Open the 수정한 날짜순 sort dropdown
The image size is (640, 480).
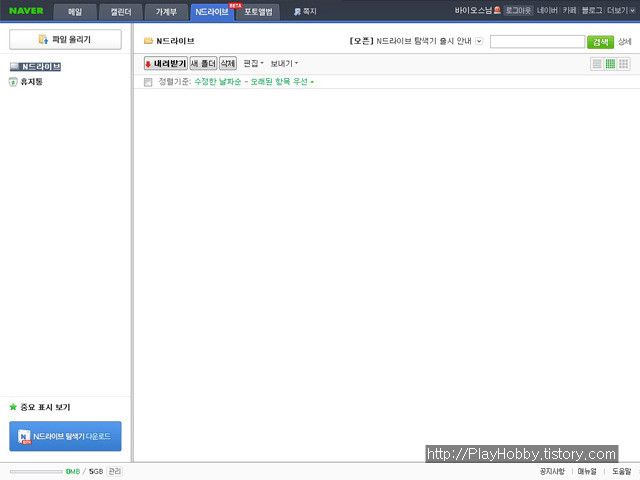(254, 82)
